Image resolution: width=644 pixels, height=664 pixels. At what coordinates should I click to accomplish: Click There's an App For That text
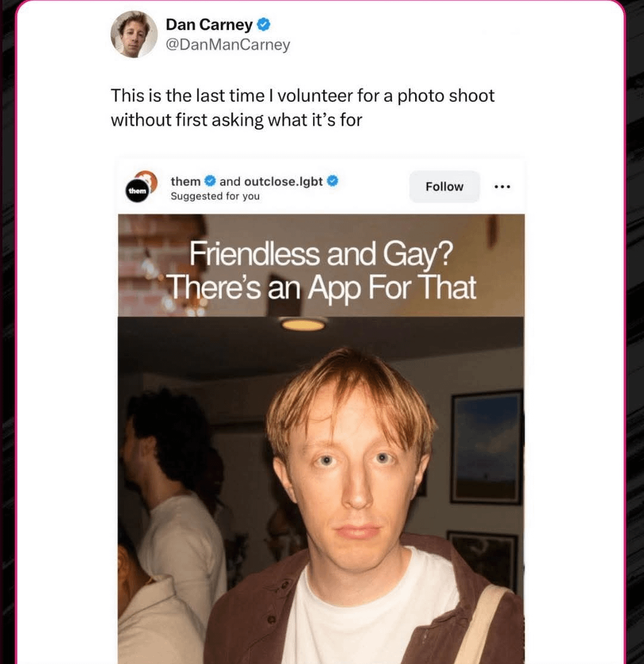click(322, 287)
